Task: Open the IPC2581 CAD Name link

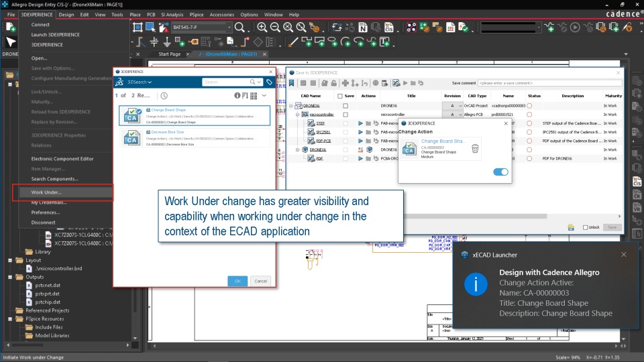Action: 323,132
